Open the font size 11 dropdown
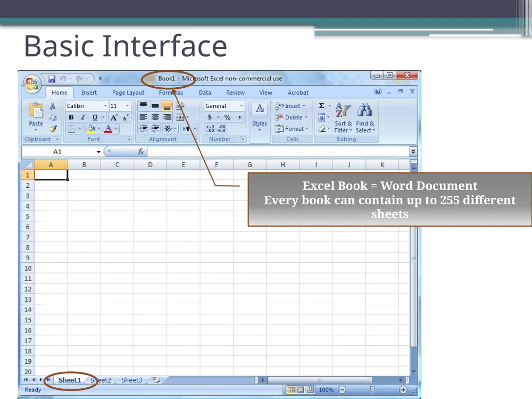This screenshot has height=399, width=532. [x=128, y=106]
